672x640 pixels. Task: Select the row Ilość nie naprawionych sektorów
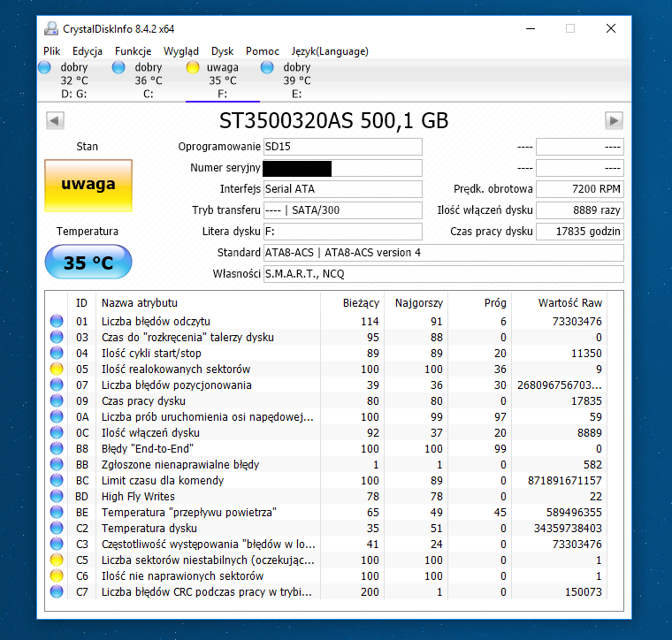[x=326, y=575]
